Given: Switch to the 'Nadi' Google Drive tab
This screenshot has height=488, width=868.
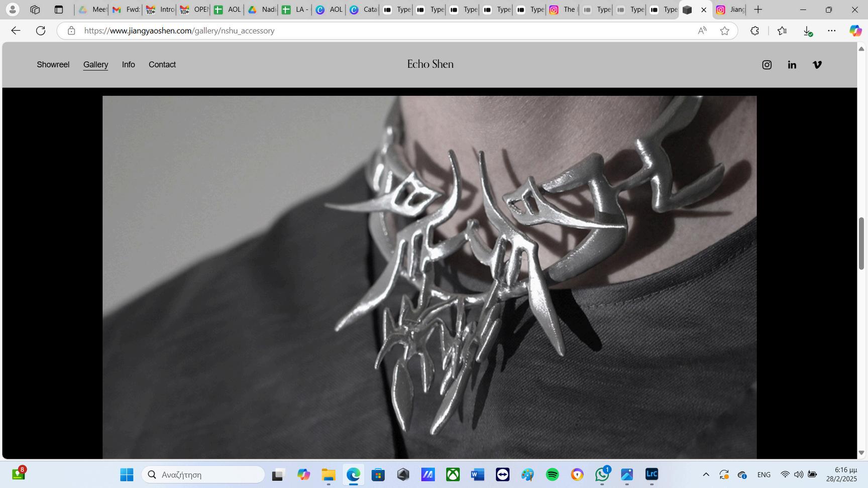Looking at the screenshot, I should click(x=261, y=10).
